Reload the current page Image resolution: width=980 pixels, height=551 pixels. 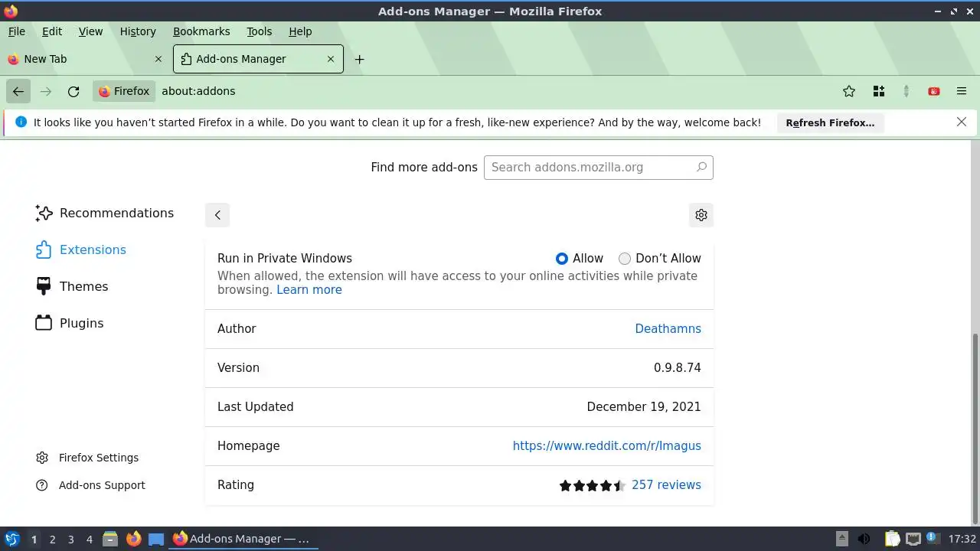pos(73,91)
